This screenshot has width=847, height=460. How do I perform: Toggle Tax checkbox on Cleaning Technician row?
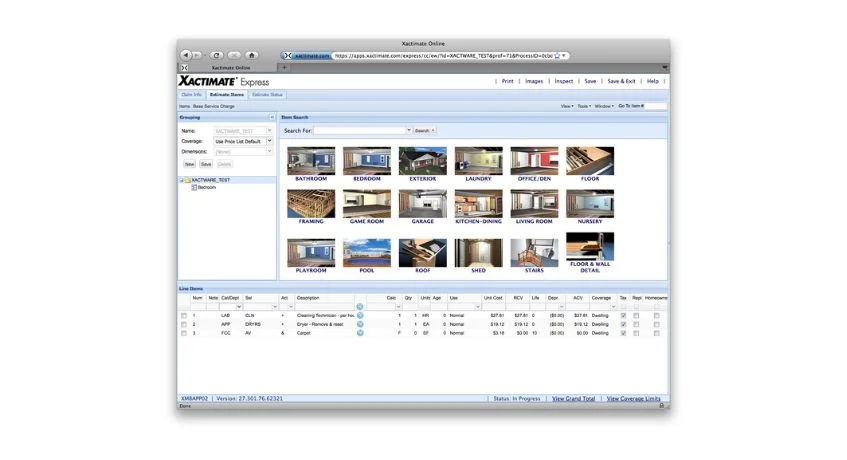tap(623, 315)
